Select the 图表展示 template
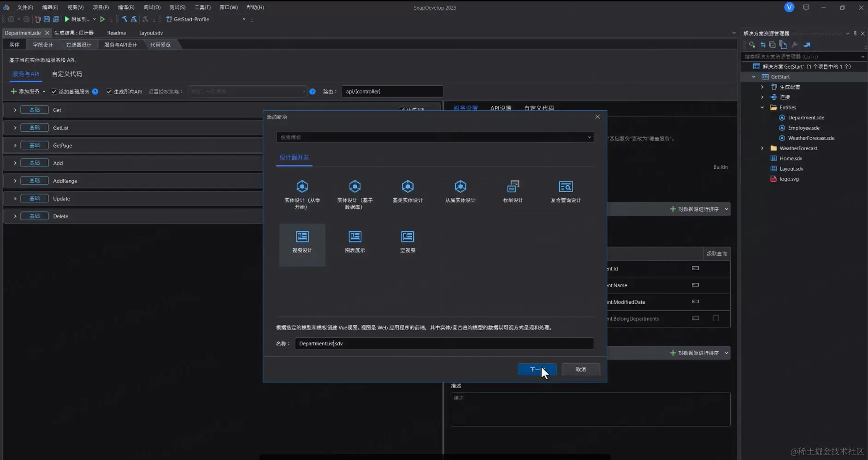This screenshot has width=868, height=460. pos(354,242)
